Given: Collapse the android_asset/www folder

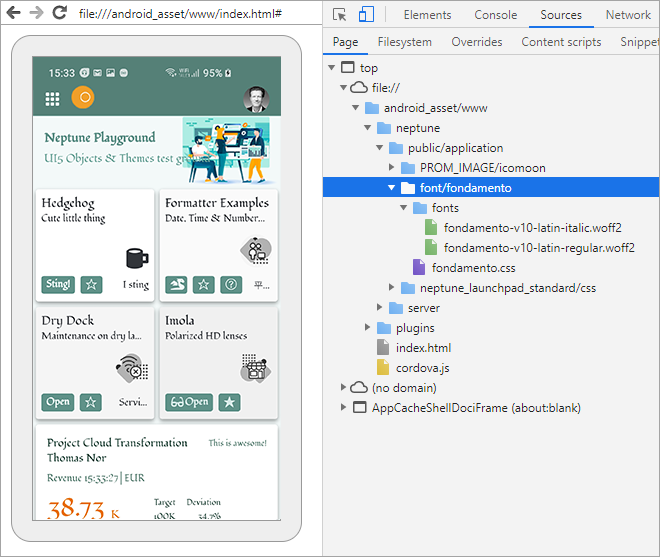Looking at the screenshot, I should [356, 108].
